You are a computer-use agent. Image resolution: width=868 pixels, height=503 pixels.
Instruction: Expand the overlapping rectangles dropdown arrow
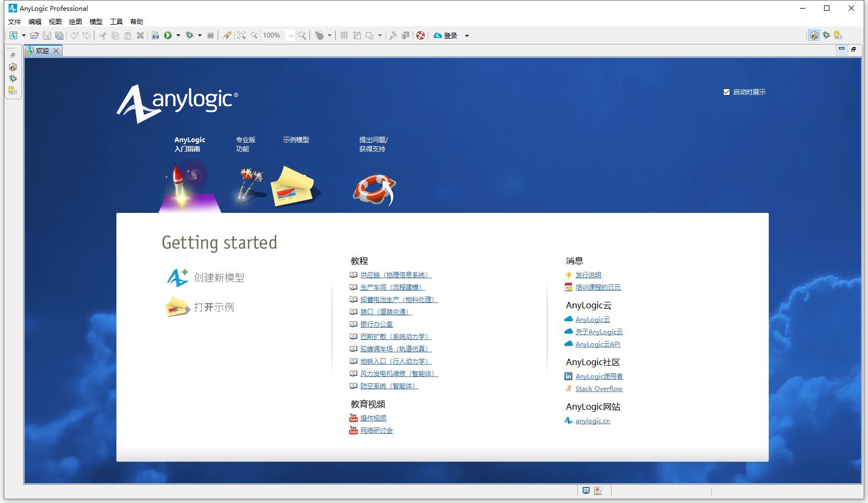pyautogui.click(x=380, y=35)
